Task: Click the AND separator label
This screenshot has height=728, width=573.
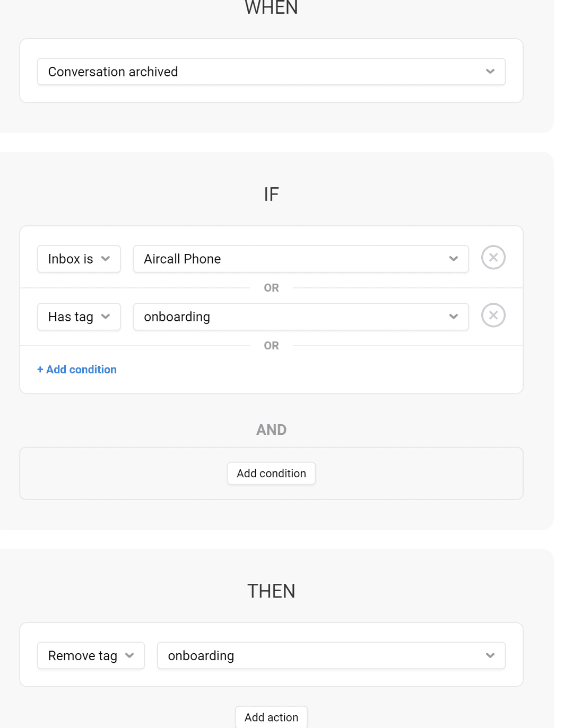Action: pyautogui.click(x=271, y=429)
